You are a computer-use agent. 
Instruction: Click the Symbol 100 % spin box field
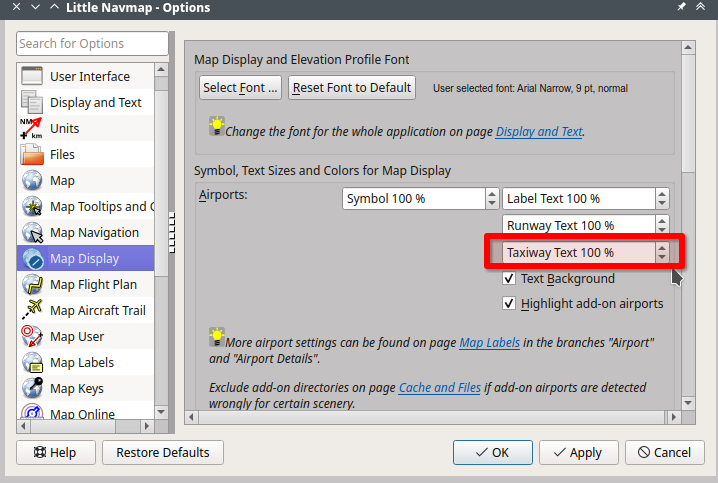pyautogui.click(x=413, y=199)
